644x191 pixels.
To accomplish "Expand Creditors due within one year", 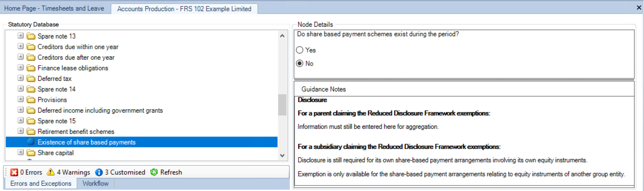I will coord(21,47).
